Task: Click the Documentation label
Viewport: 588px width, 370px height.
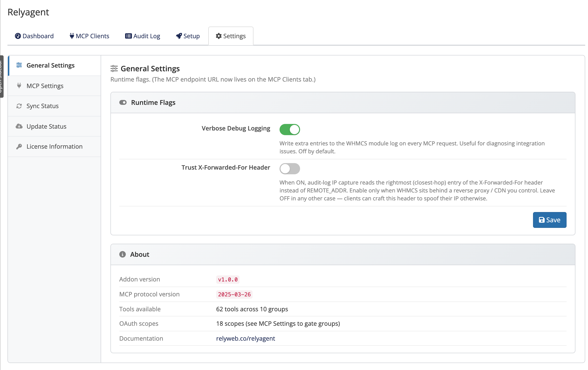Action: coord(141,338)
